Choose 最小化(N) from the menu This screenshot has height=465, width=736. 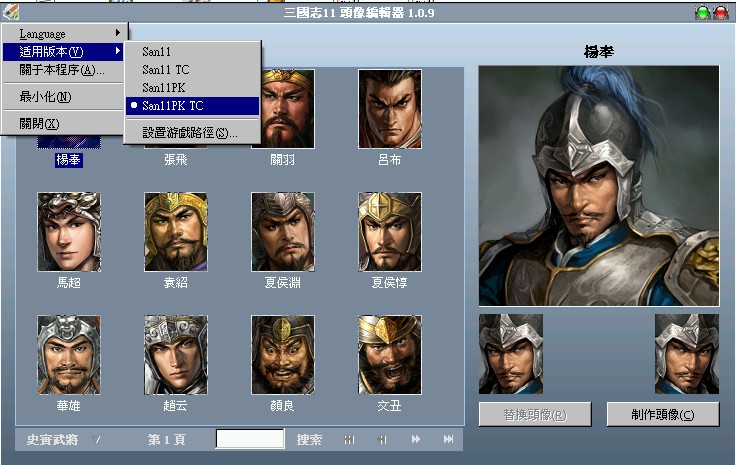(64, 97)
